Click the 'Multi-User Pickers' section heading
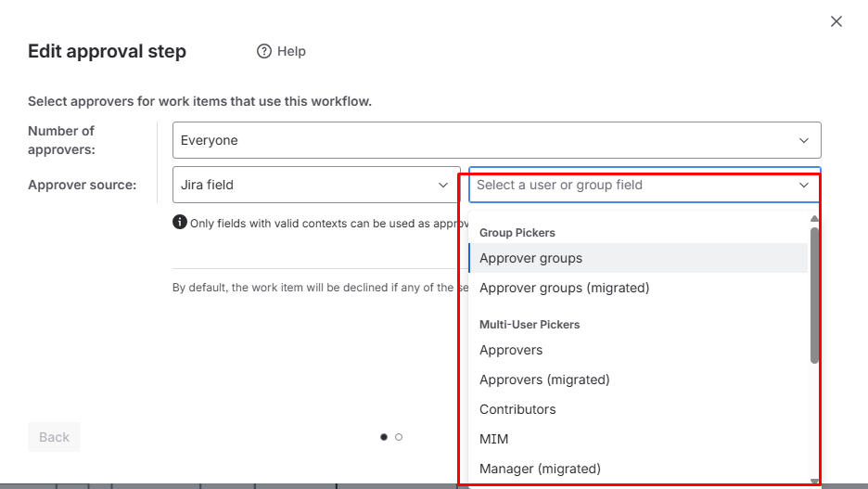Image resolution: width=868 pixels, height=489 pixels. click(530, 325)
